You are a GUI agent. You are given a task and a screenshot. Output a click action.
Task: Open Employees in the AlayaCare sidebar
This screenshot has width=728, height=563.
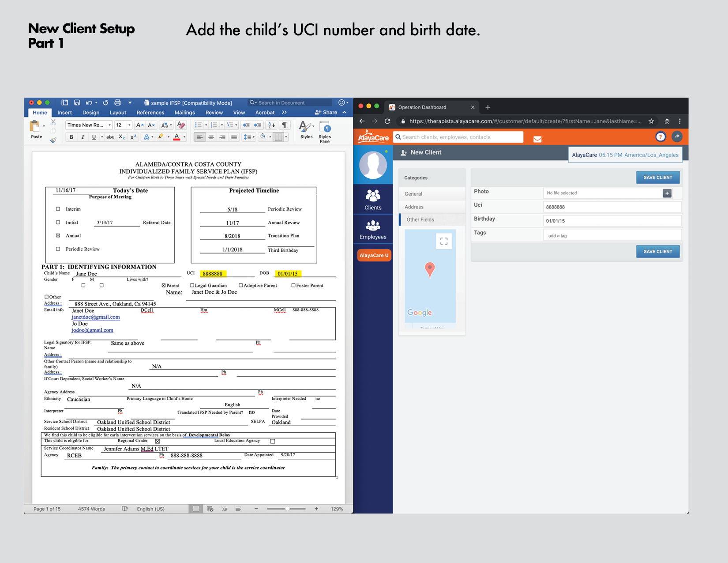pyautogui.click(x=373, y=230)
